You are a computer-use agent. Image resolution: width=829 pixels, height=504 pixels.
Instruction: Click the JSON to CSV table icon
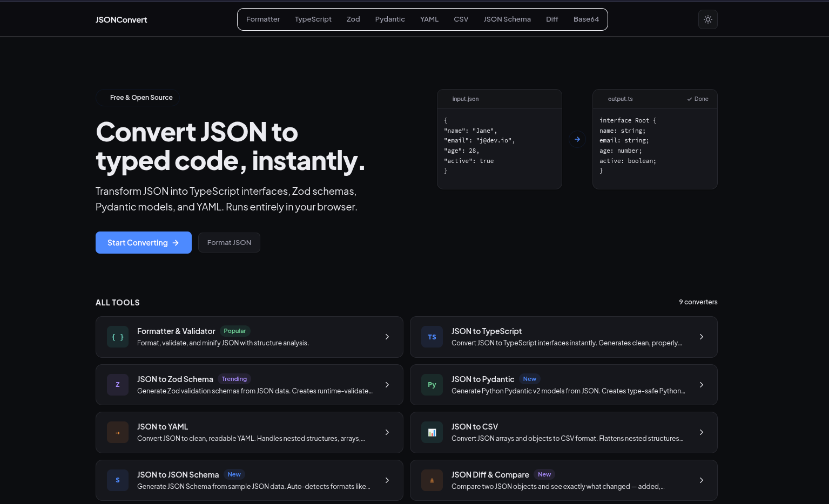[x=432, y=432]
